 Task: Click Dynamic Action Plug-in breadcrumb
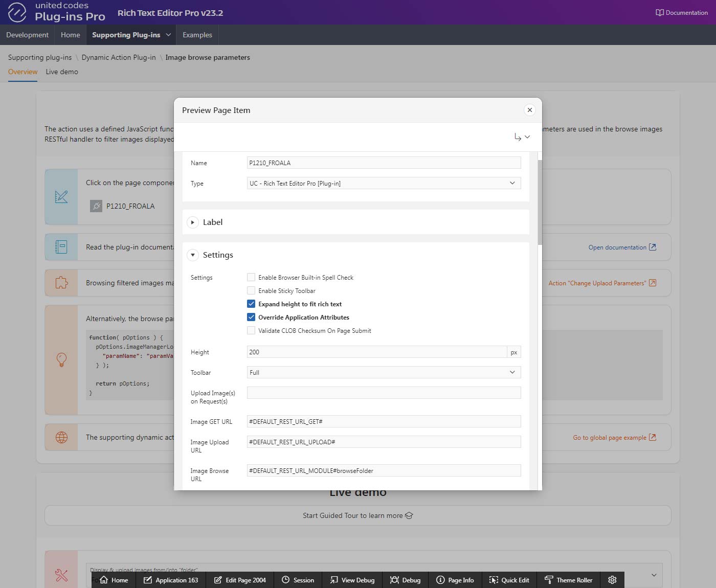119,57
